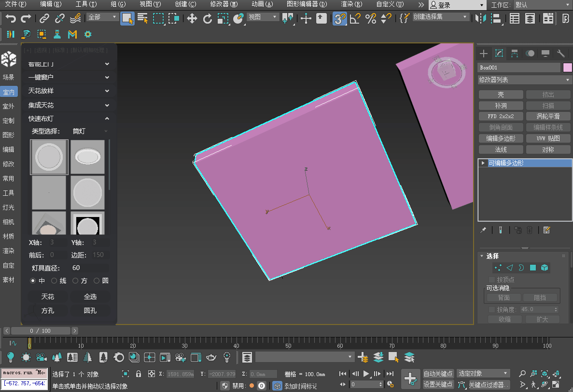The width and height of the screenshot is (573, 392).
Task: Select Polygon sub-object level icon
Action: 533,268
